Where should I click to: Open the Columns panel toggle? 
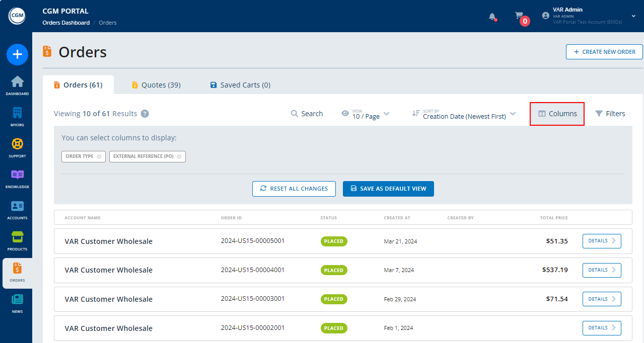point(557,114)
